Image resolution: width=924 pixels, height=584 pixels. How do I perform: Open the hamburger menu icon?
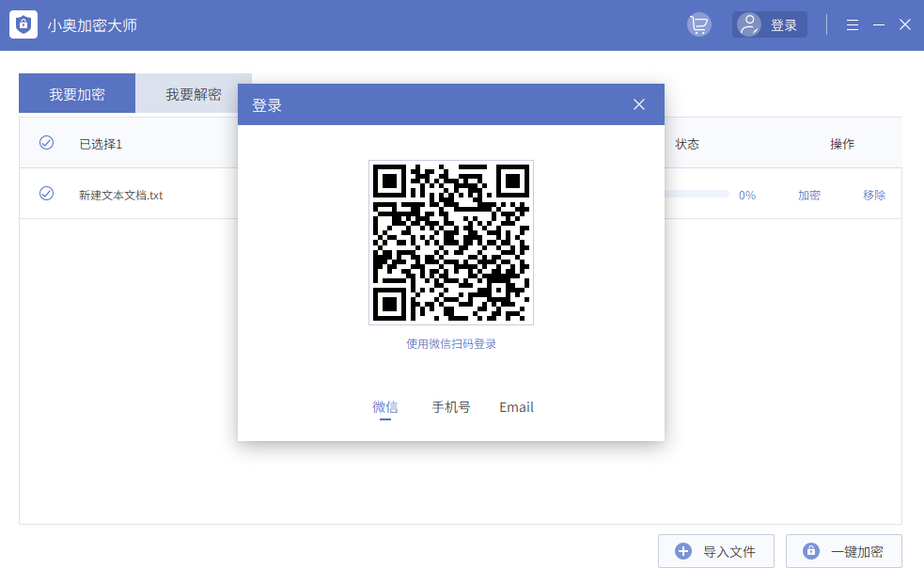click(x=853, y=25)
